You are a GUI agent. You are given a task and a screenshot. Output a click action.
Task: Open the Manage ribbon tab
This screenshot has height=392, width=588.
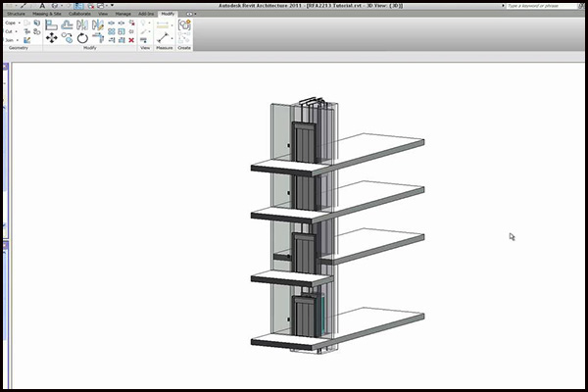tap(123, 14)
